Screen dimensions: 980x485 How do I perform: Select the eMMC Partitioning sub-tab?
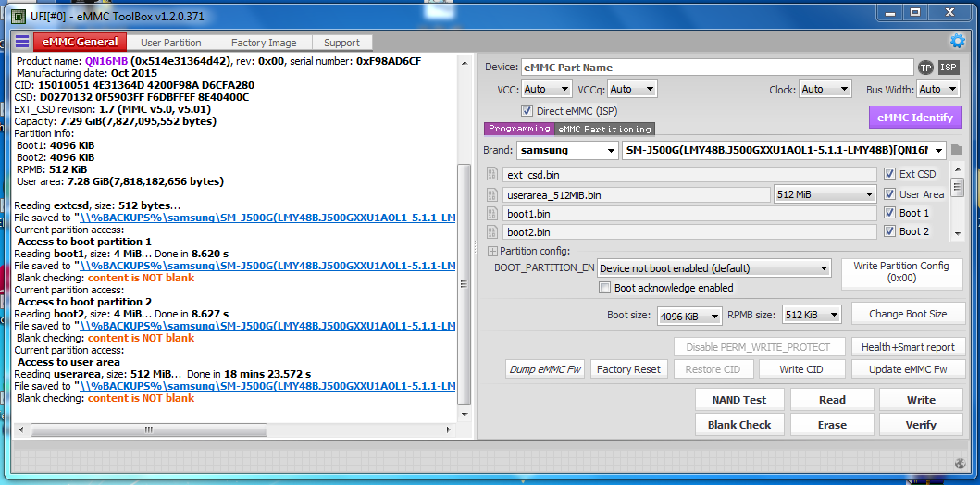pos(604,129)
